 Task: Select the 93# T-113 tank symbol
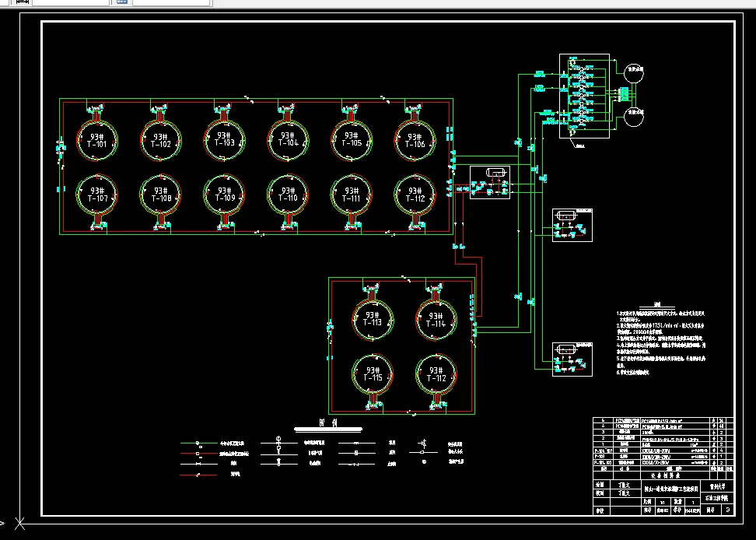pyautogui.click(x=373, y=319)
